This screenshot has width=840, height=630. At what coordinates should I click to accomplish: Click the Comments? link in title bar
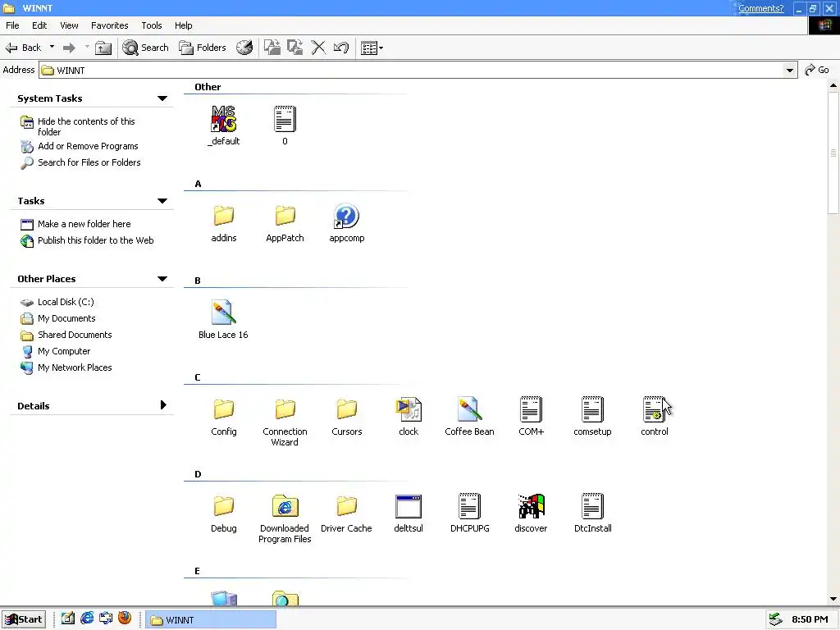pyautogui.click(x=760, y=8)
